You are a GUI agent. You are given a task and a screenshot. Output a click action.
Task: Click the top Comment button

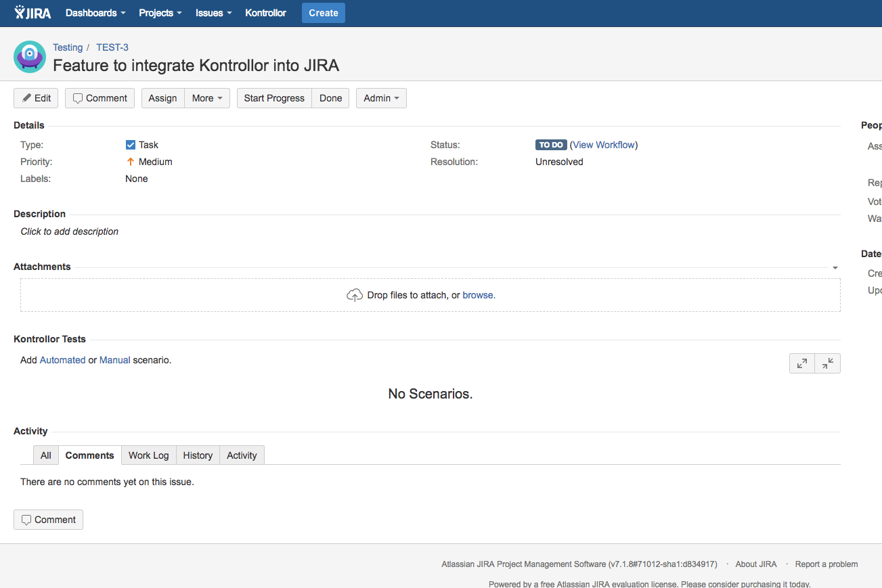coord(100,98)
